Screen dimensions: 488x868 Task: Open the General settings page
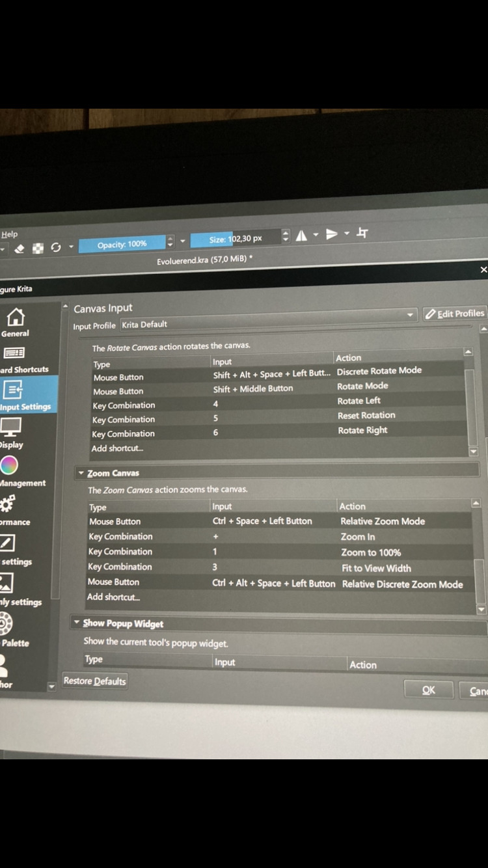15,322
